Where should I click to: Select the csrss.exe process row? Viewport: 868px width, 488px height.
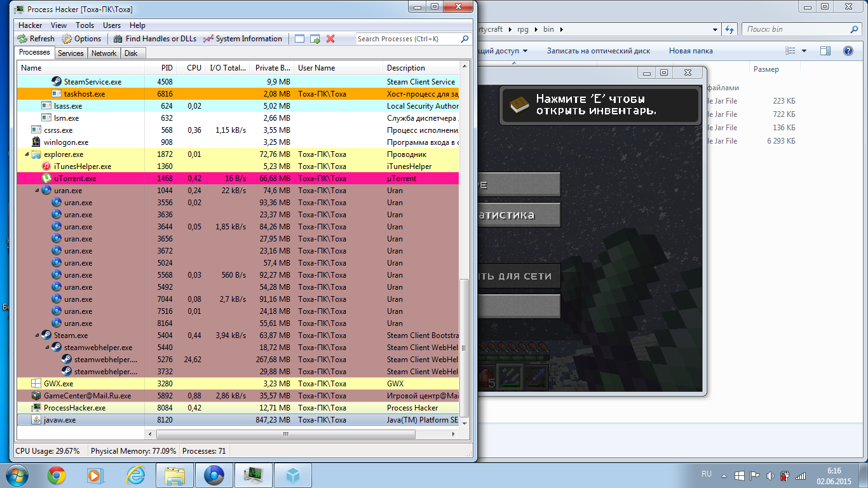(x=238, y=130)
